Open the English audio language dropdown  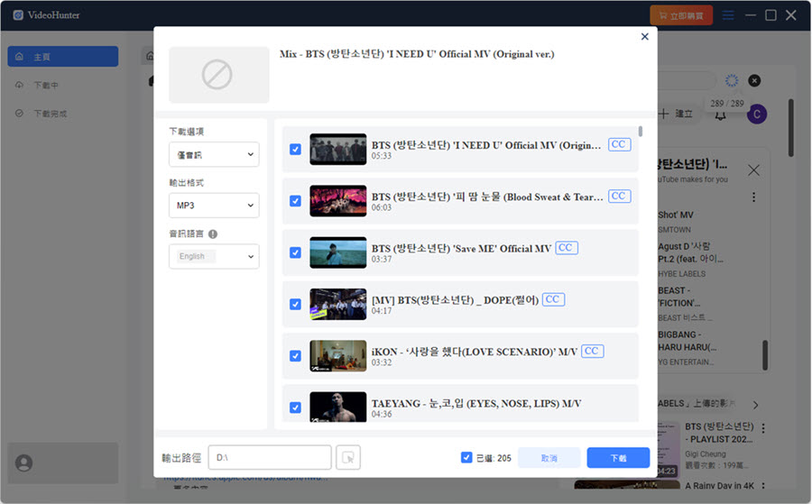(214, 256)
